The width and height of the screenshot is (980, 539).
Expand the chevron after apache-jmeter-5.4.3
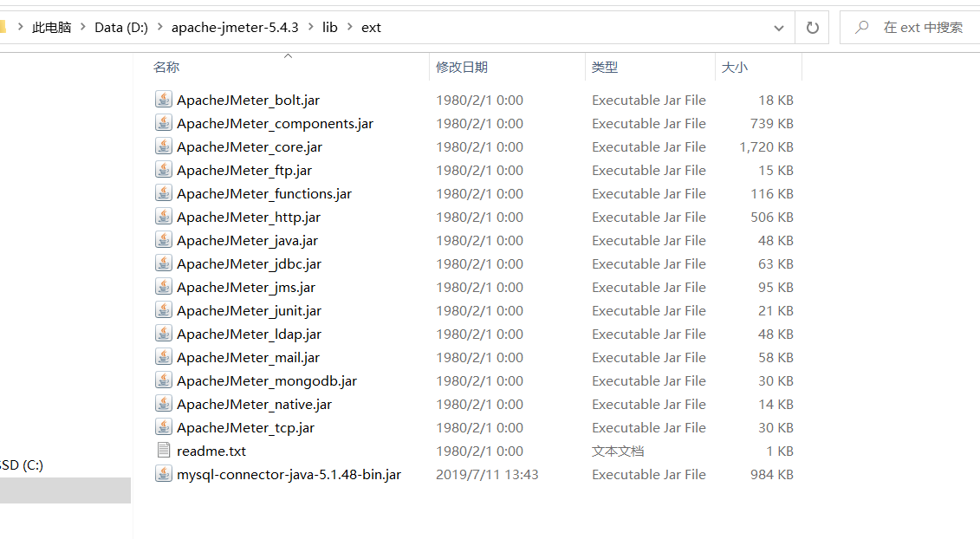[x=310, y=27]
